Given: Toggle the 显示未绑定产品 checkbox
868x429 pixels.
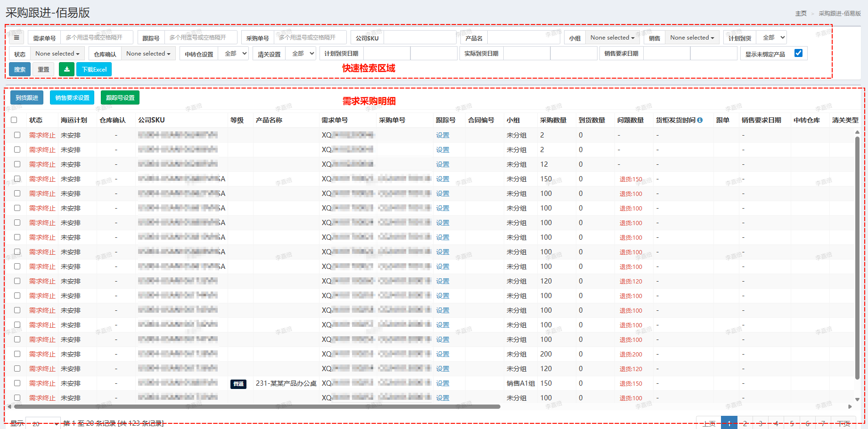Looking at the screenshot, I should point(798,53).
